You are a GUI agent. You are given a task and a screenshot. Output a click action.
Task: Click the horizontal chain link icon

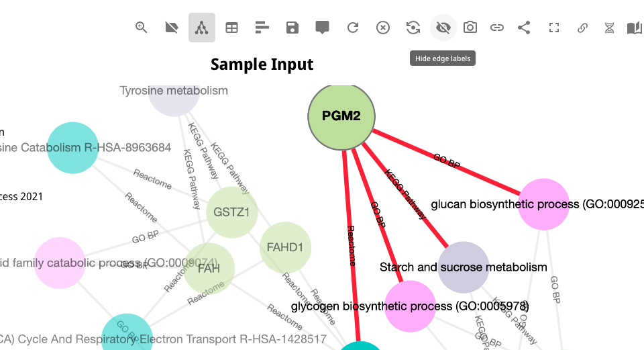coord(497,28)
